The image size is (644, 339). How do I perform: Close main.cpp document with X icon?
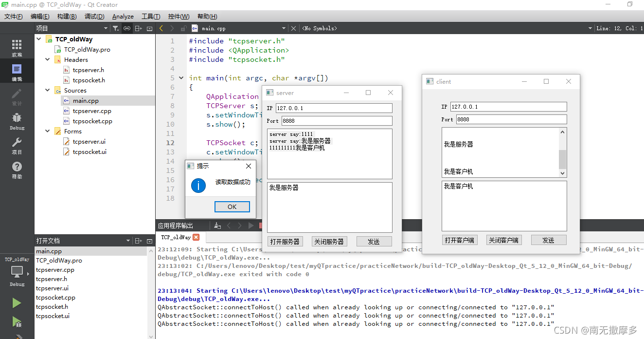(x=293, y=28)
